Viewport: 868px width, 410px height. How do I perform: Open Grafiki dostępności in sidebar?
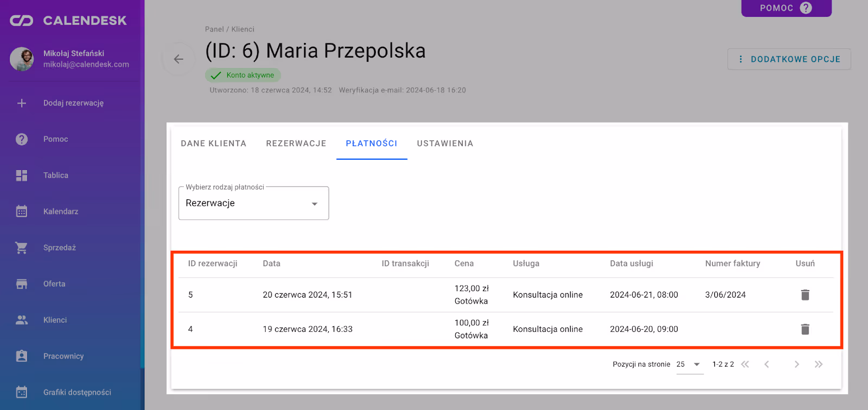76,392
